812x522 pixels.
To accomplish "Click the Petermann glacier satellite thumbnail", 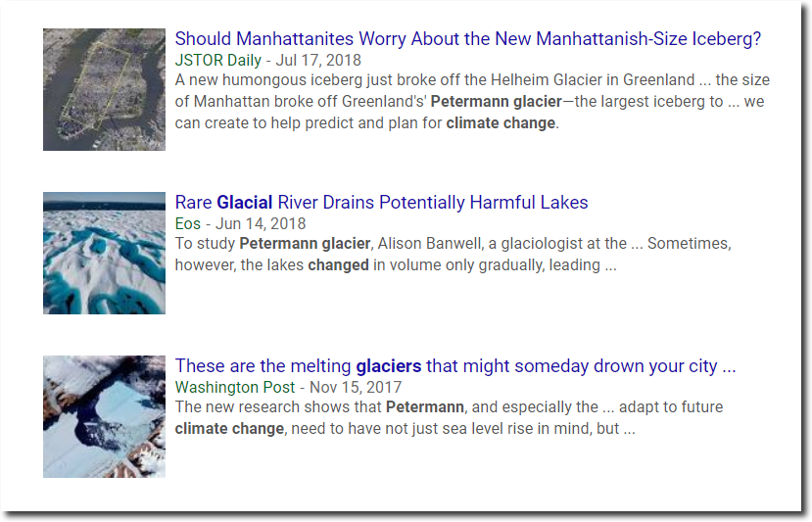I will (104, 416).
